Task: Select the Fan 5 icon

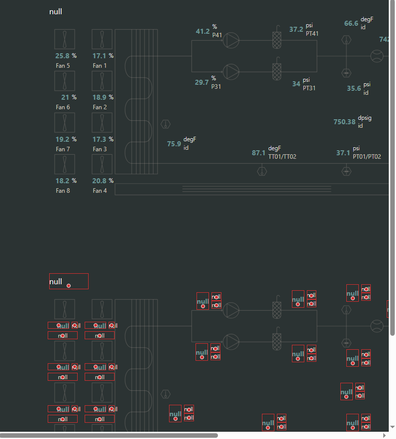Action: (64, 39)
